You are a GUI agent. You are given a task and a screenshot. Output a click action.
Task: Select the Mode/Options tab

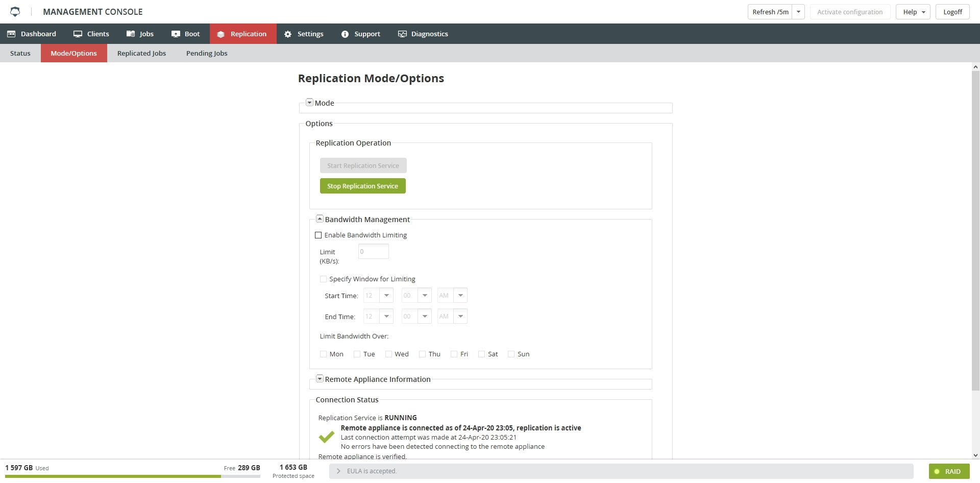pyautogui.click(x=74, y=53)
